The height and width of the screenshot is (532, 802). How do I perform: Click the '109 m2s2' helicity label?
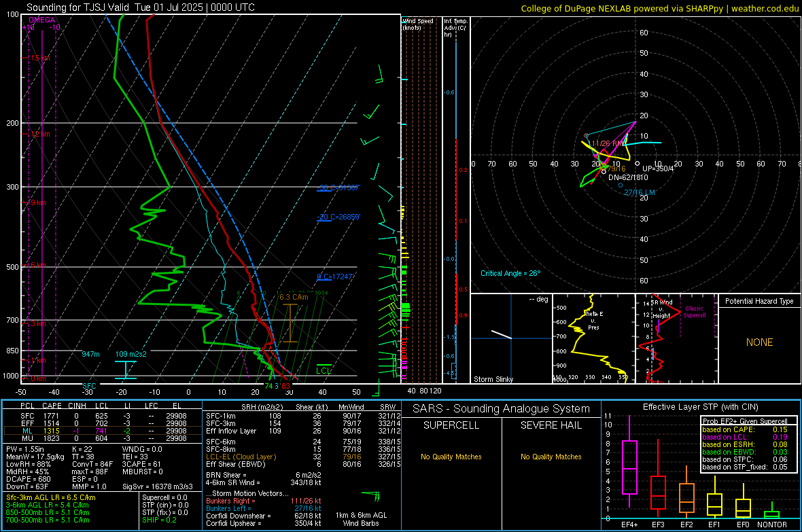131,354
